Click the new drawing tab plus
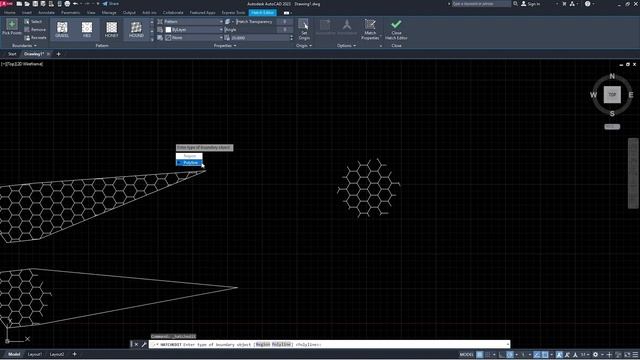Screen dimensions: 640x360 click(58, 54)
